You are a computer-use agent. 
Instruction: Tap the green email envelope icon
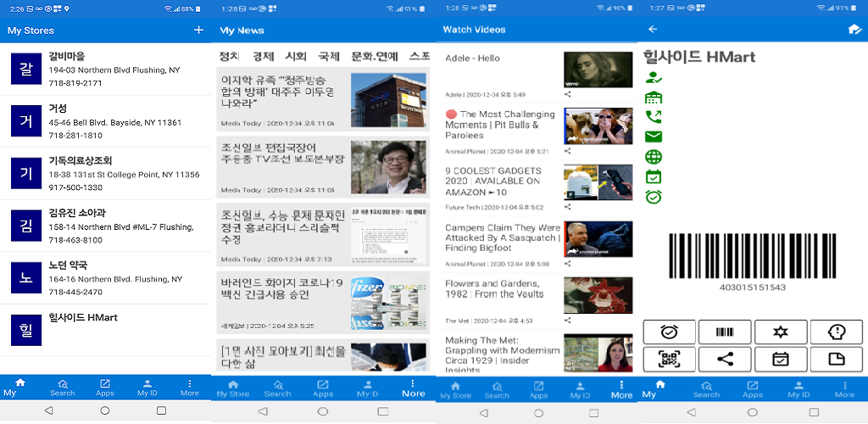click(654, 137)
